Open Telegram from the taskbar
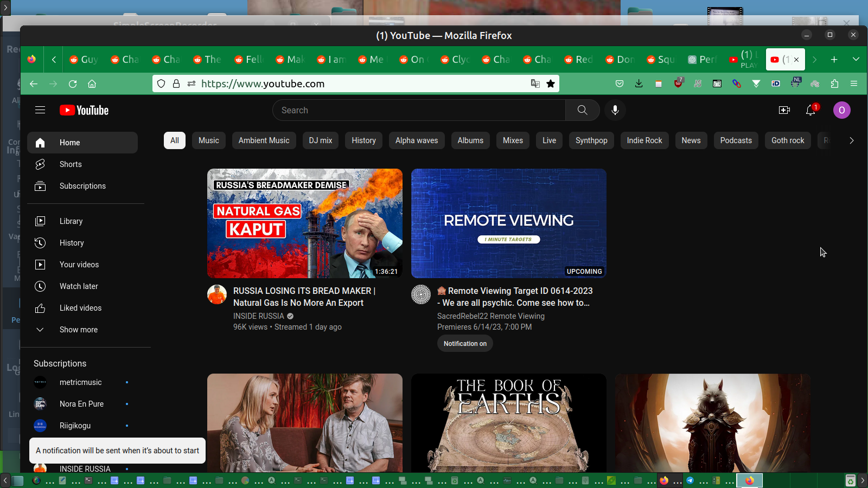868x488 pixels. (690, 480)
